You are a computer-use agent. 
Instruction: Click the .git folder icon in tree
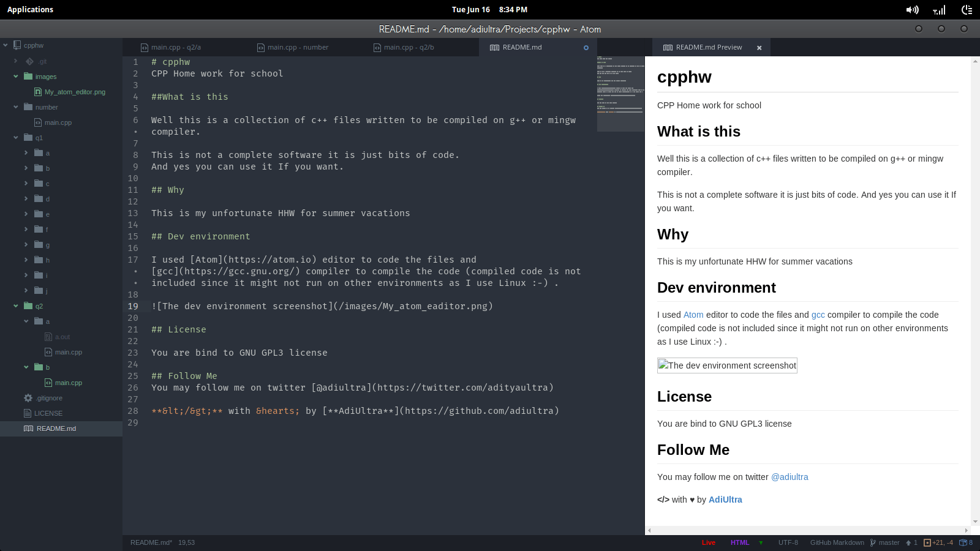point(29,61)
